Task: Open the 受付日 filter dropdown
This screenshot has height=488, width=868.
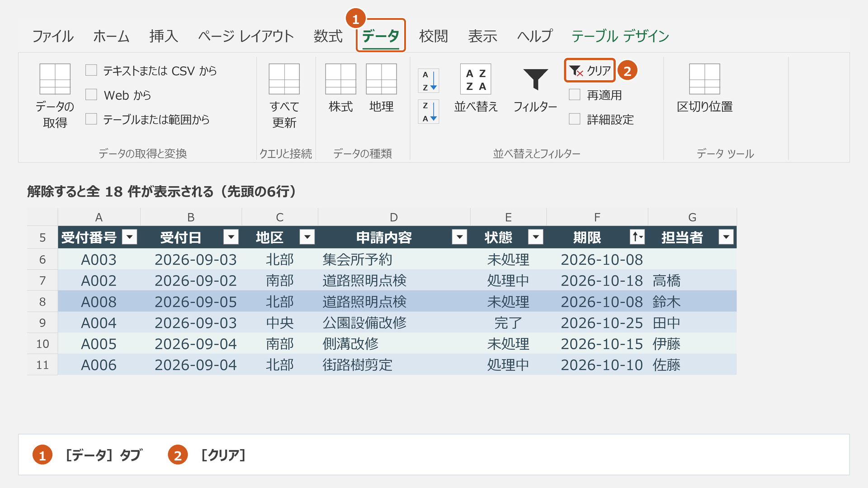Action: pyautogui.click(x=231, y=237)
